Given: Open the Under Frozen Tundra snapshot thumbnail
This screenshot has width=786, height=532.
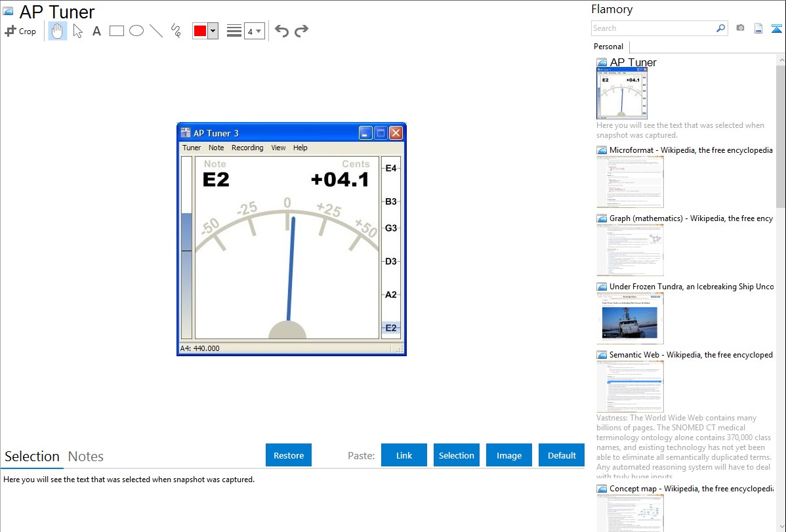Looking at the screenshot, I should (x=630, y=318).
